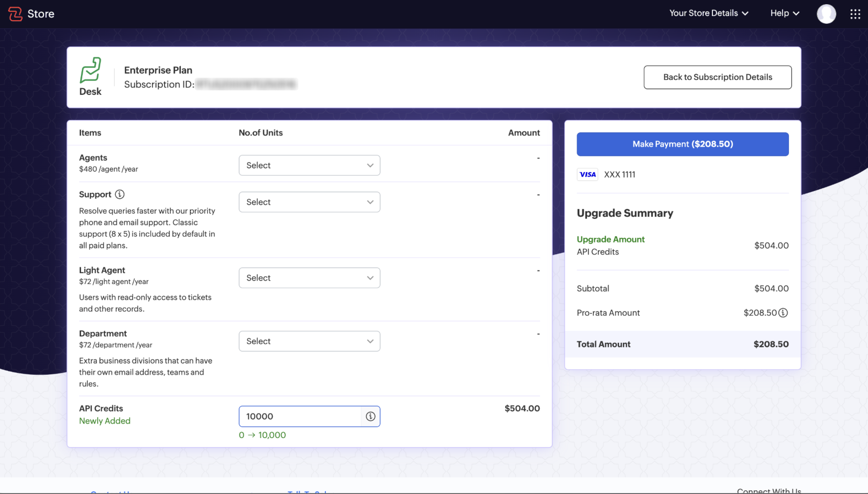This screenshot has height=494, width=868.
Task: Open the apps grid launcher icon
Action: pyautogui.click(x=855, y=14)
